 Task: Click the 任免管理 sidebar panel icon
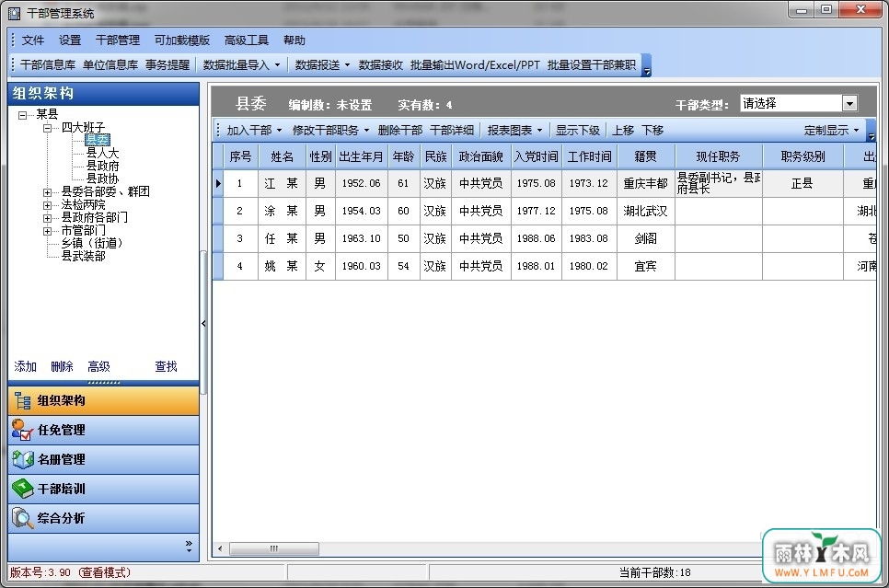[23, 431]
